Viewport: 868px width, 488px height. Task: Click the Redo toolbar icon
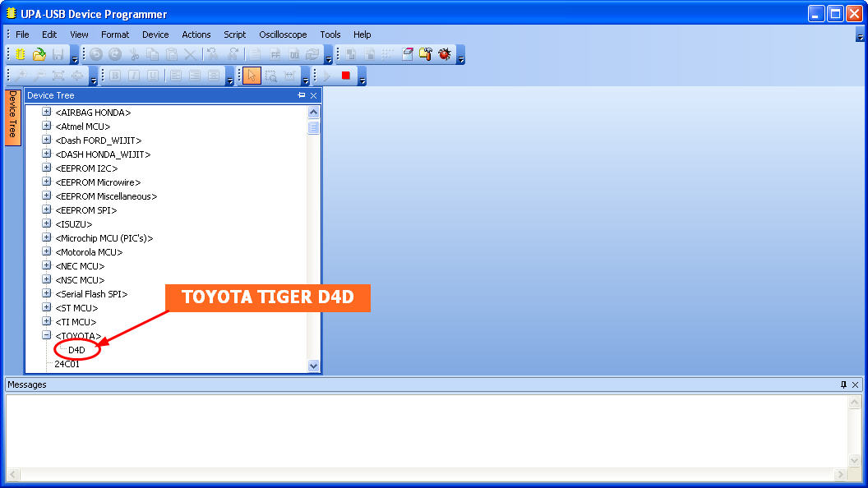tap(114, 54)
